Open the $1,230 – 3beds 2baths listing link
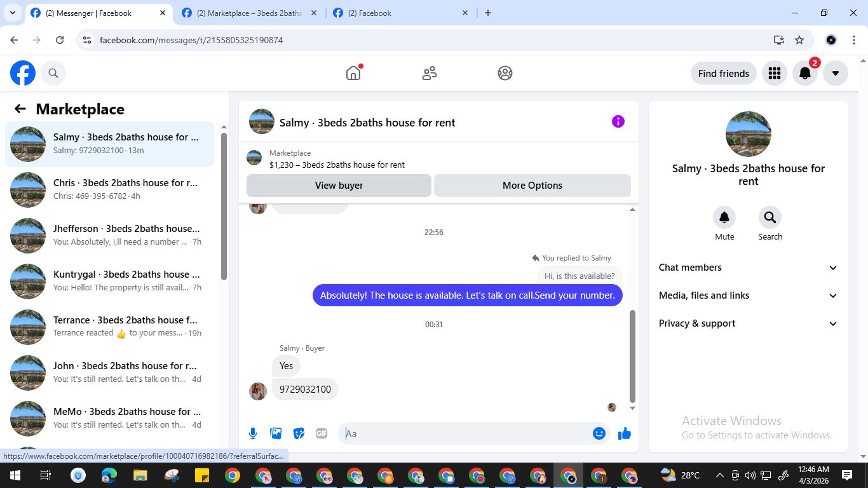868x488 pixels. coord(337,165)
